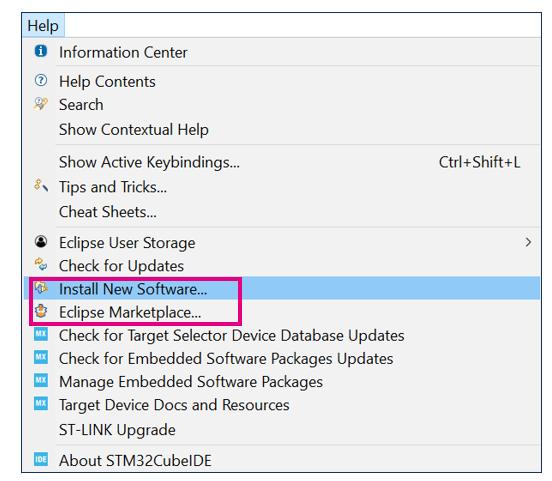Open the Help menu header
The width and height of the screenshot is (552, 481).
(x=43, y=26)
